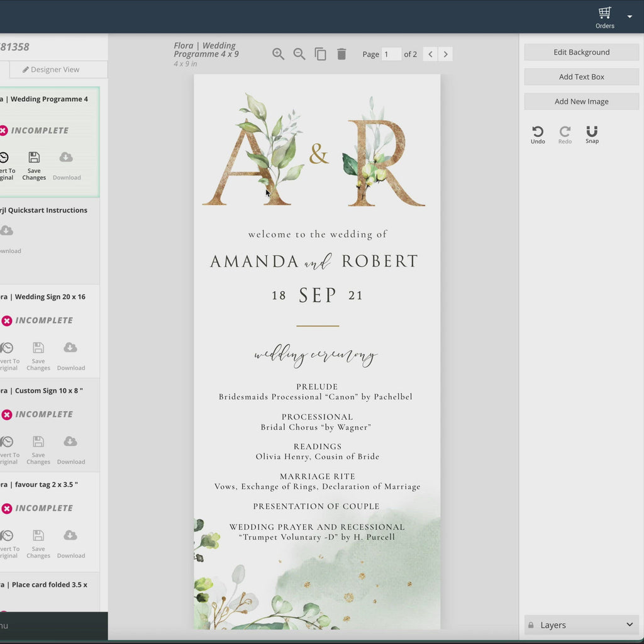Viewport: 644px width, 644px height.
Task: Select the Wedding Programme 4 card title
Action: pos(44,99)
